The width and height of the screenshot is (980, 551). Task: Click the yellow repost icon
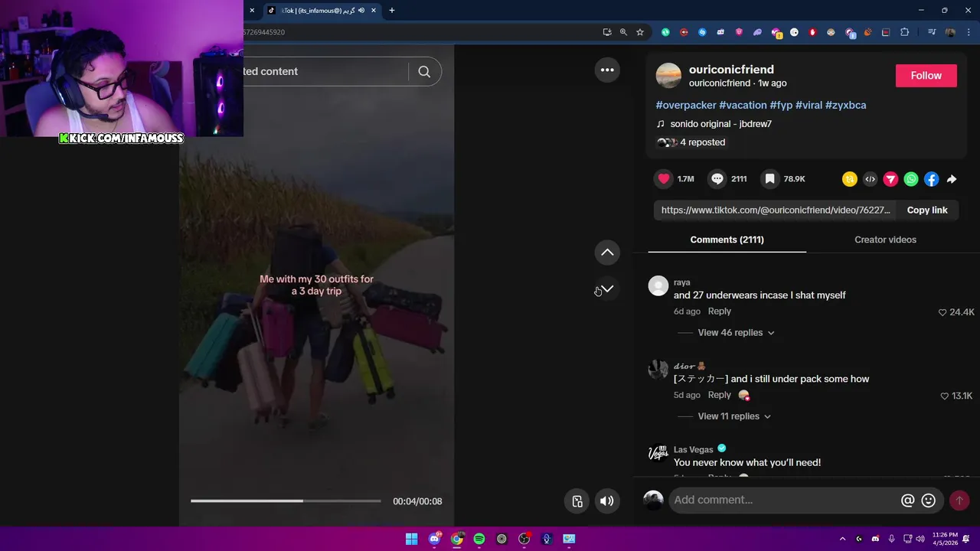click(x=850, y=179)
